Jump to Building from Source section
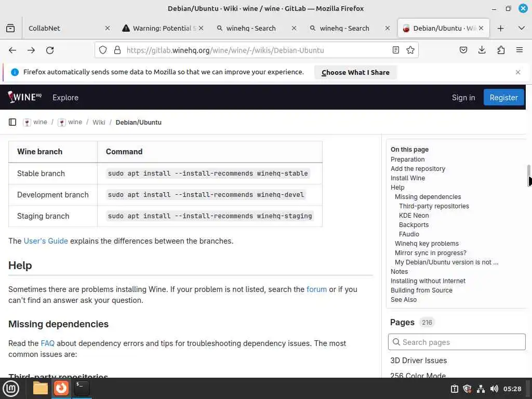This screenshot has height=399, width=532. pos(421,290)
